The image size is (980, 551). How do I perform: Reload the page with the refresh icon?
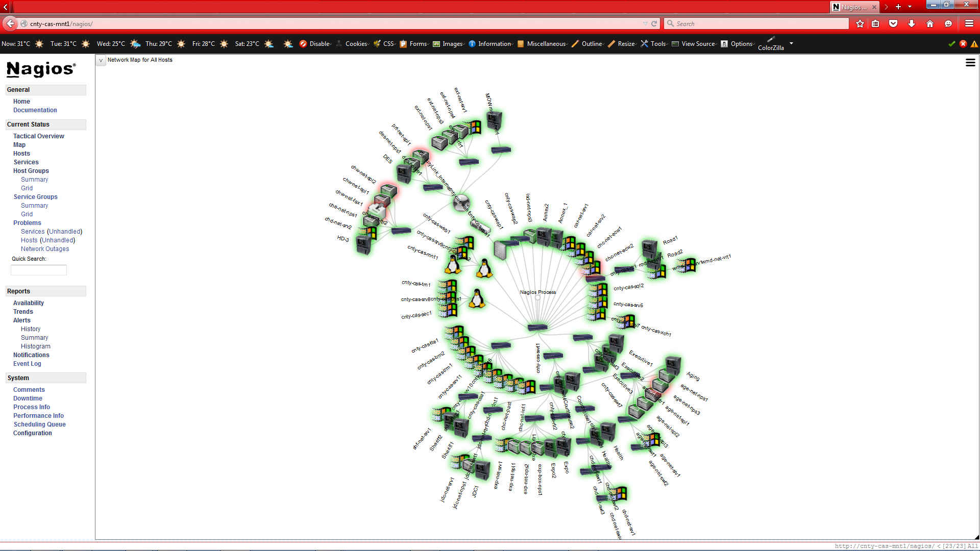point(654,24)
